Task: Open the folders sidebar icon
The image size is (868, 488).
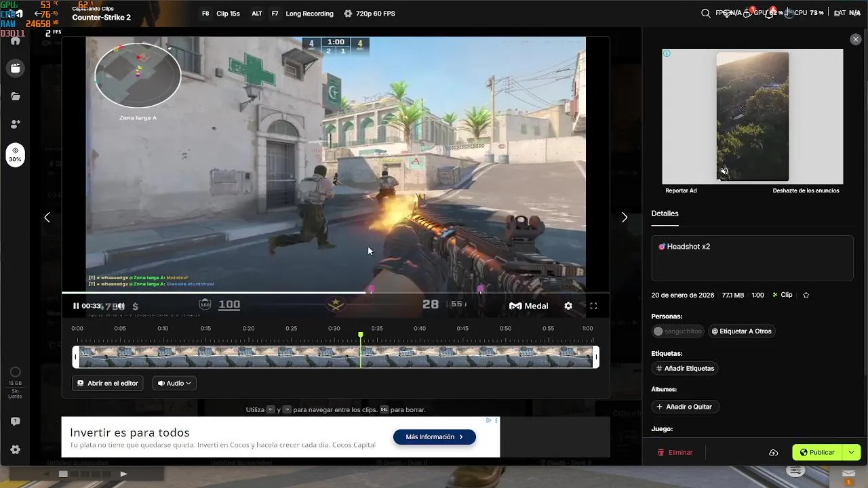Action: click(15, 97)
